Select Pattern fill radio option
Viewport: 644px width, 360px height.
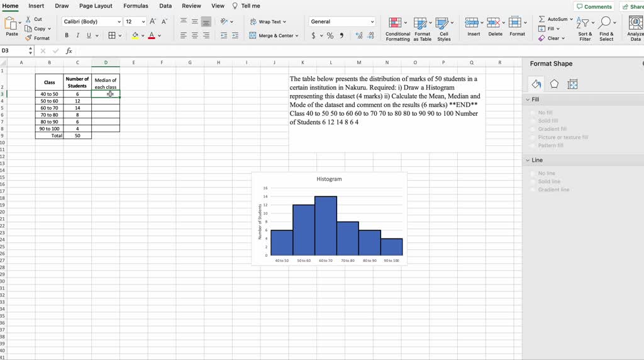(x=533, y=145)
